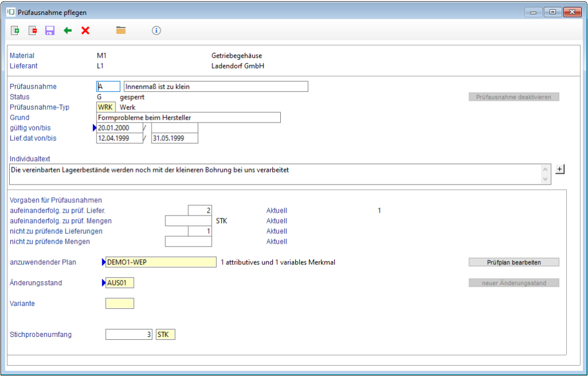This screenshot has width=588, height=376.
Task: Click the material name Getriebegehäuse
Action: [237, 56]
